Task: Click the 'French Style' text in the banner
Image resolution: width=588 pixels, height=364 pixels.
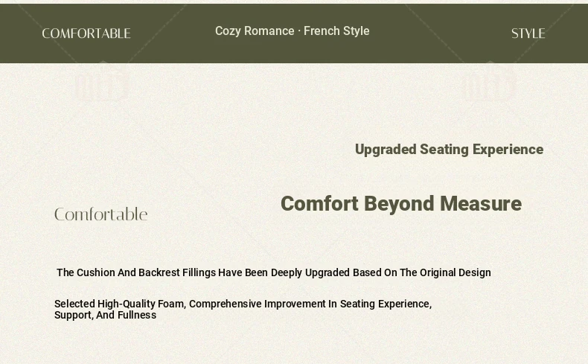Action: 336,31
